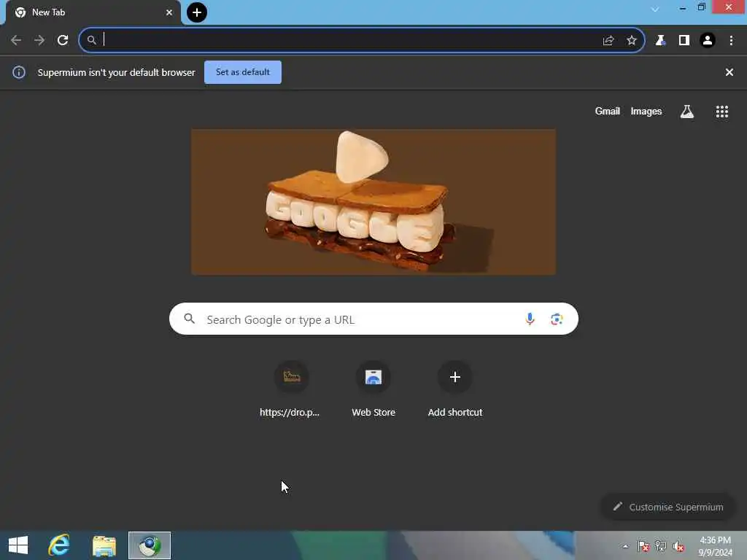Share this page via share icon
Screen dimensions: 747x560
608,41
